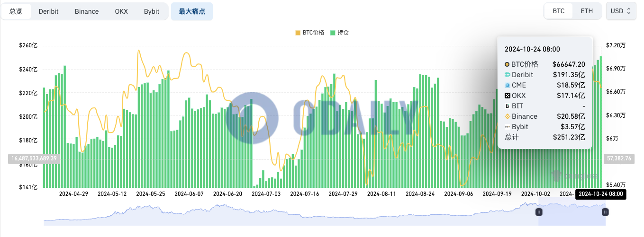
Task: Switch to the OKX tab
Action: tap(121, 11)
